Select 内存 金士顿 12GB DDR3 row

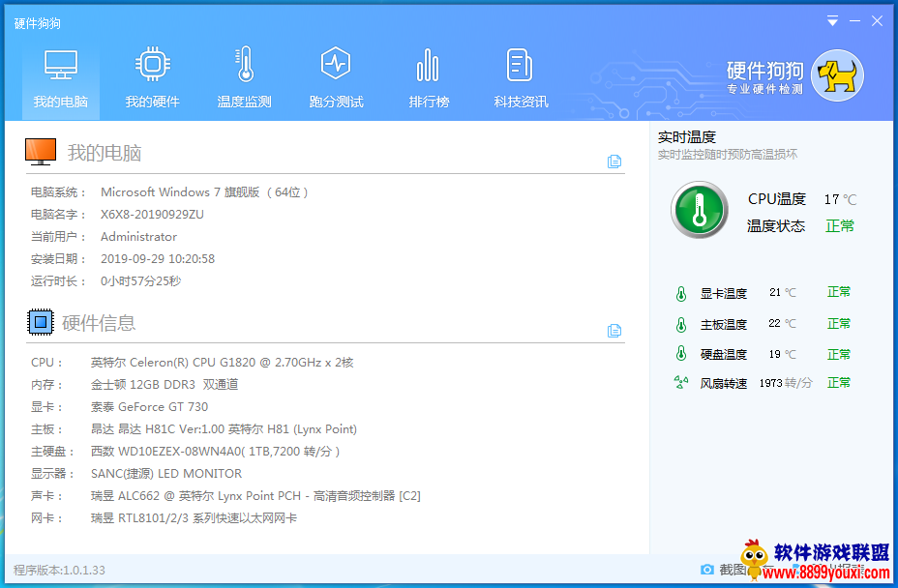pos(135,385)
